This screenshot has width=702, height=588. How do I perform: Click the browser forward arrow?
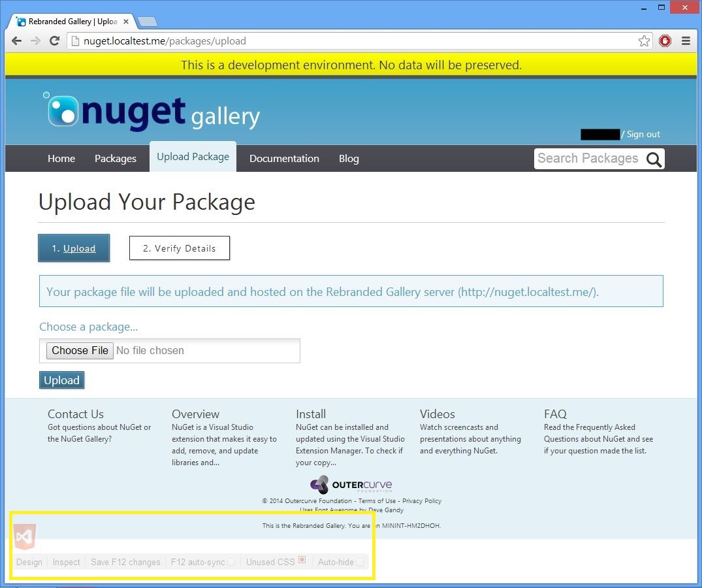[x=35, y=41]
